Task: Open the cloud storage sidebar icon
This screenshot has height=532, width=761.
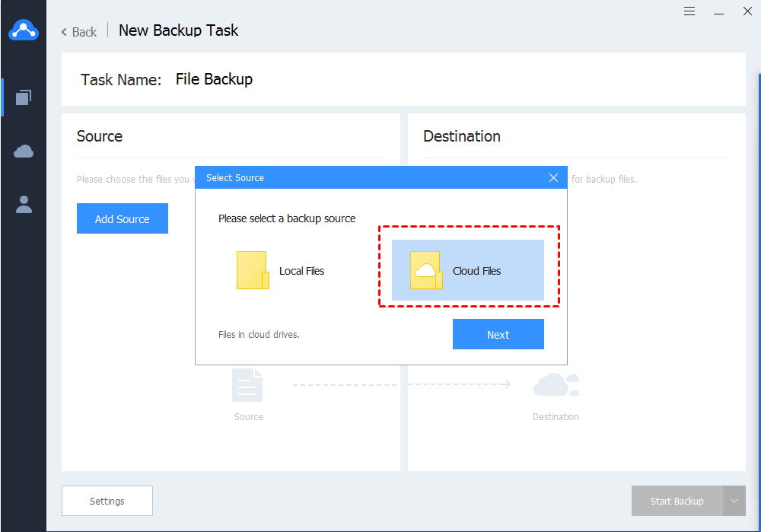Action: [24, 151]
